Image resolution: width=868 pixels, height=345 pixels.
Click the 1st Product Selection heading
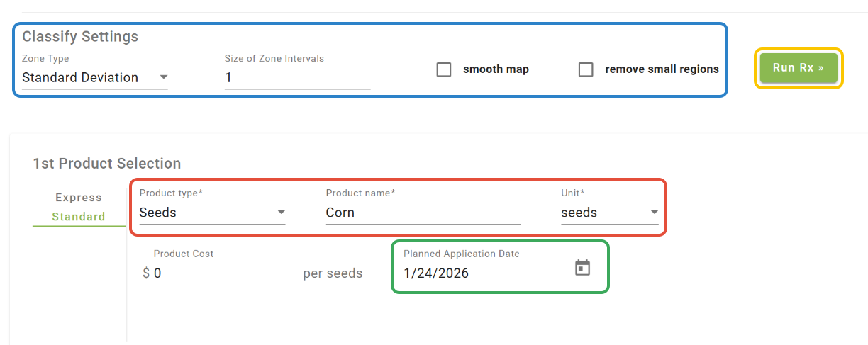point(106,164)
